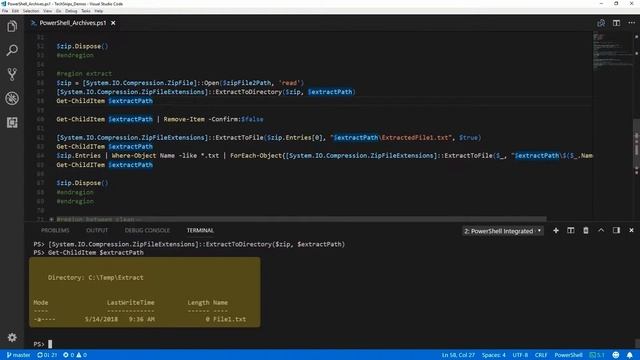Open the Debug menu
Screen dimensions: 640x360
(x=71, y=11)
